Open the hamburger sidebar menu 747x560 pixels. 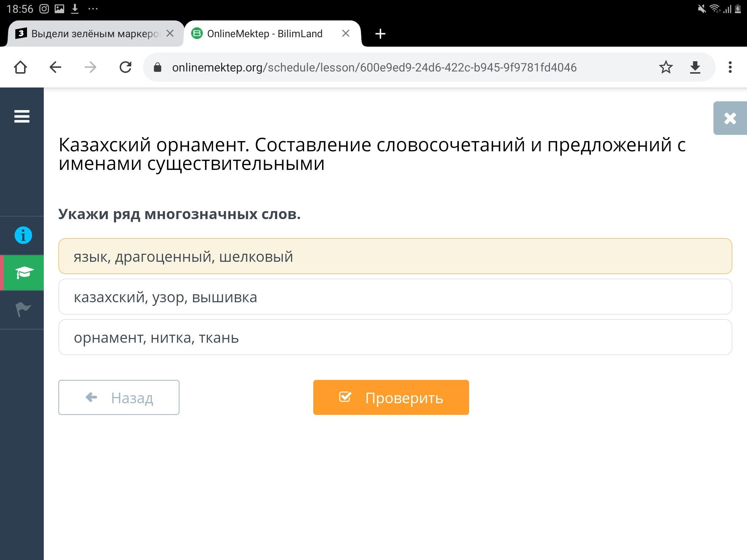coord(22,117)
